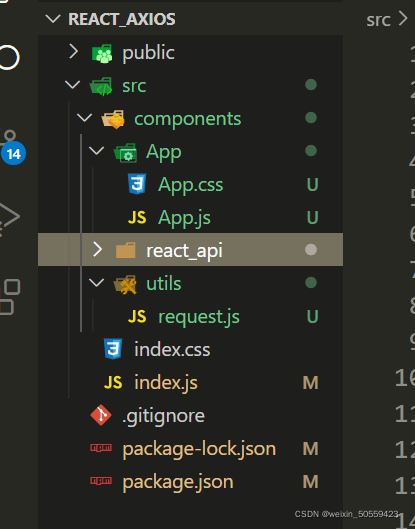Click the components folder icon
Screen dimensions: 415x529
coord(113,119)
